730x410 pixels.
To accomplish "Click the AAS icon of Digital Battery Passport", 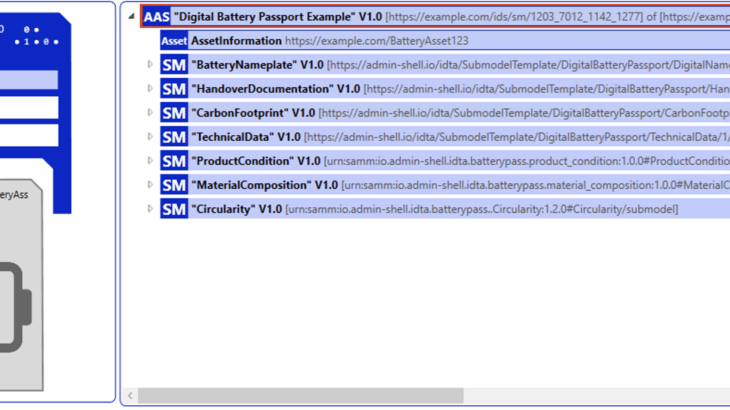I will [156, 17].
